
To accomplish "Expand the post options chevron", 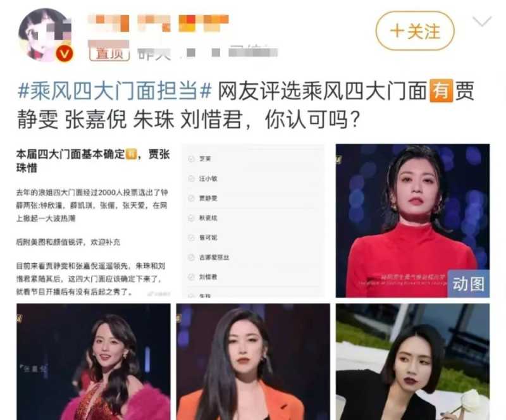I will point(481,22).
